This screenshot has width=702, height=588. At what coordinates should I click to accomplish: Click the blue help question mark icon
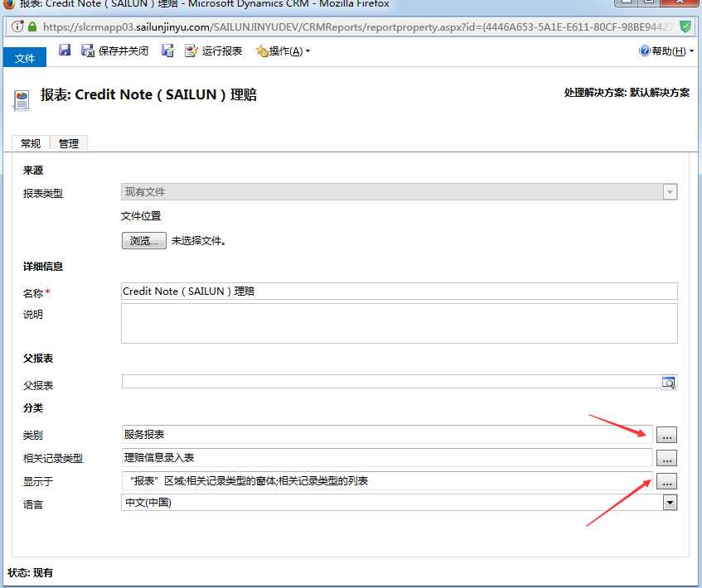pos(644,51)
